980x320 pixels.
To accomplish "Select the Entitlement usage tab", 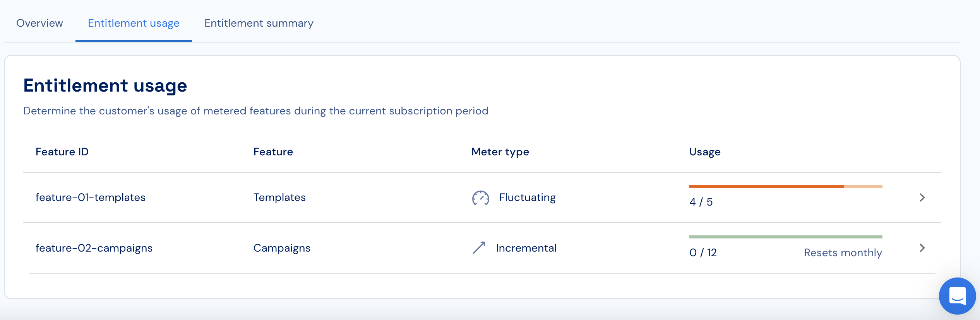I will 134,23.
